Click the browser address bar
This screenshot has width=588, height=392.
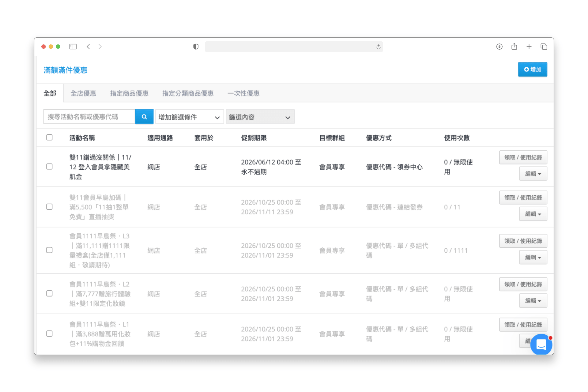[x=294, y=47]
